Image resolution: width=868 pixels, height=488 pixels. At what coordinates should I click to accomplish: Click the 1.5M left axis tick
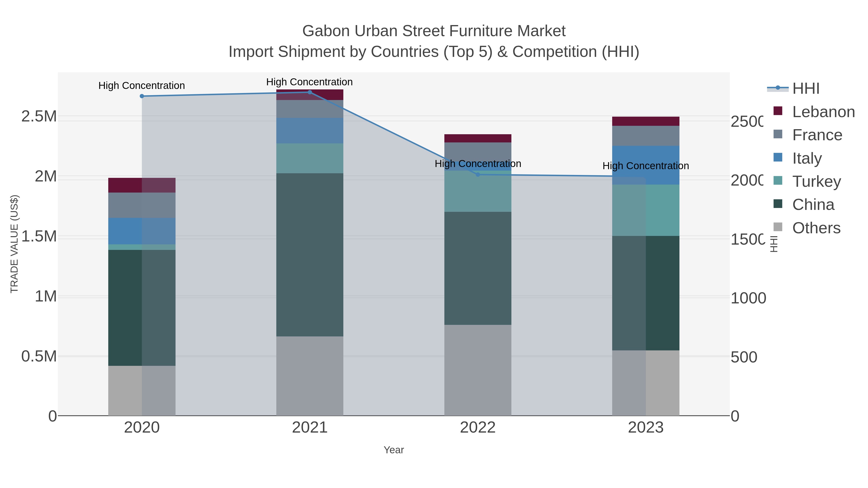coord(39,236)
